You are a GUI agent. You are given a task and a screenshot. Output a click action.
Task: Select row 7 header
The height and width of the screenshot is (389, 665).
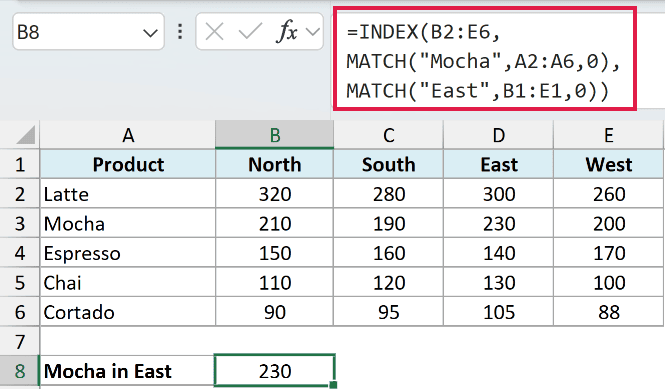20,341
